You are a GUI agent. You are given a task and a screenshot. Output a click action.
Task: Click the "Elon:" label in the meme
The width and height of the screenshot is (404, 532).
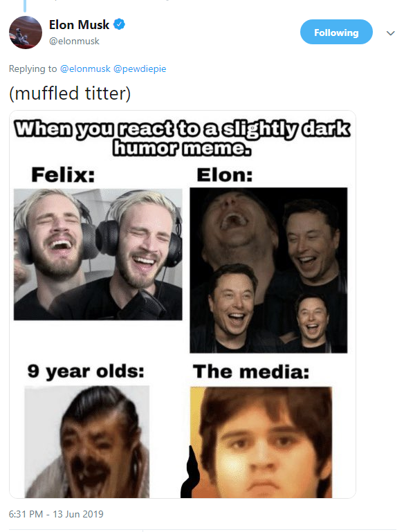tap(225, 175)
